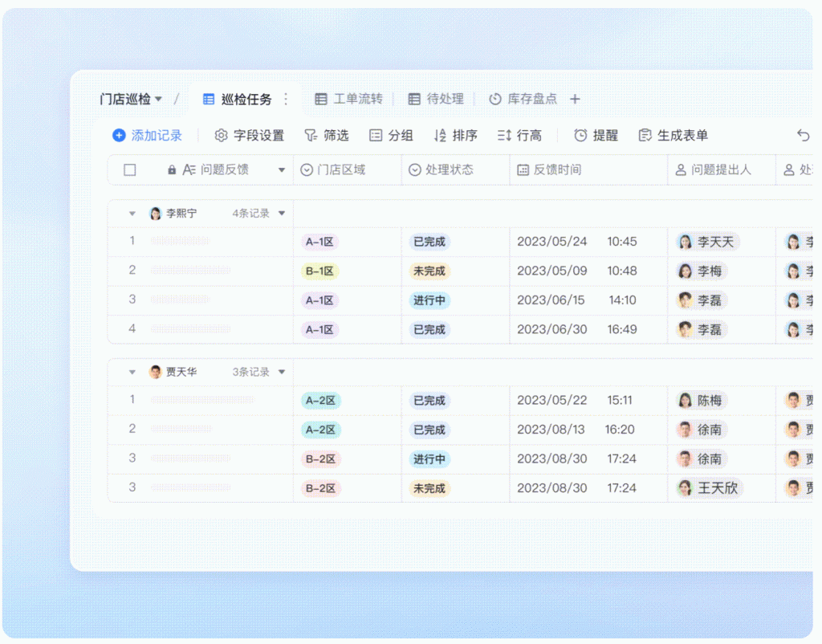Collapse the 贾天华 group
822x644 pixels.
click(x=132, y=373)
